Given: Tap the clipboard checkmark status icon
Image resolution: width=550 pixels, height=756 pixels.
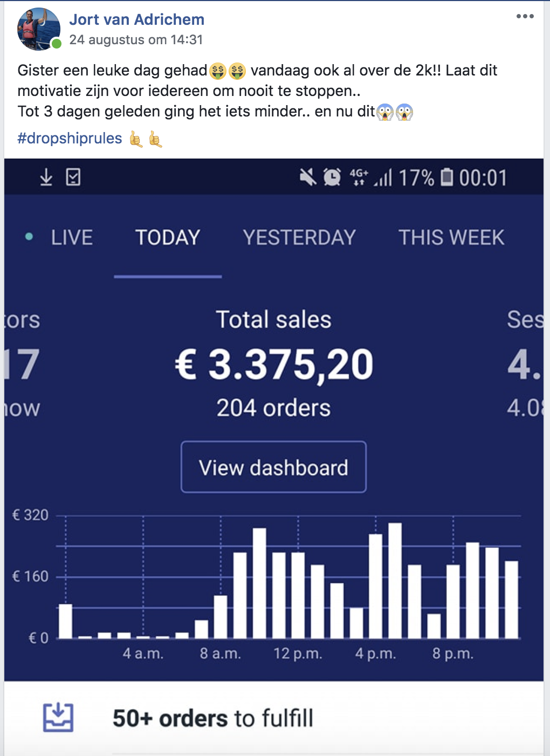Looking at the screenshot, I should click(x=73, y=177).
